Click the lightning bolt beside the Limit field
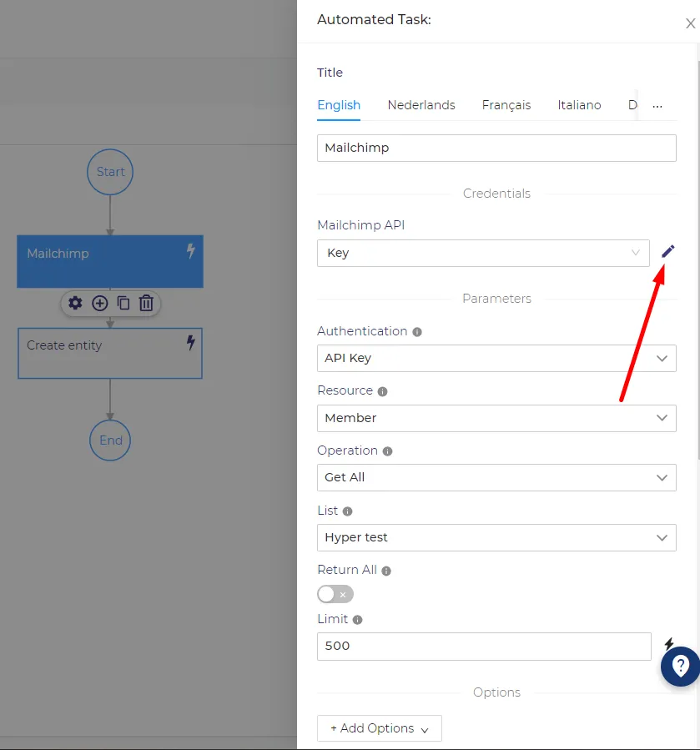The image size is (700, 750). (x=669, y=643)
